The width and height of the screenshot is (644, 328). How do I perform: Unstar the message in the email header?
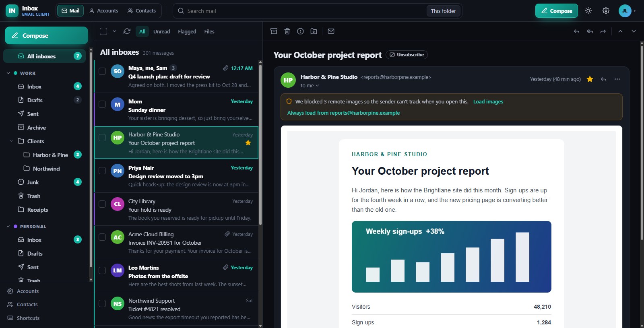coord(590,79)
